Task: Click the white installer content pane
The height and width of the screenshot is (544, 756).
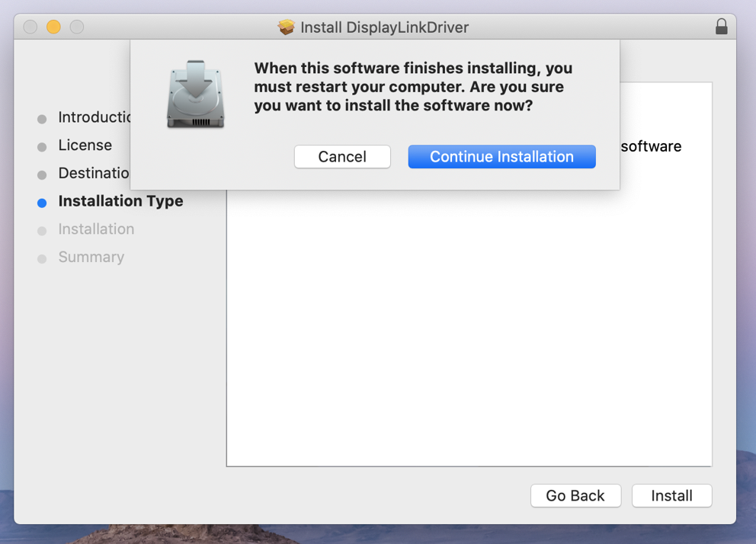Action: point(469,328)
